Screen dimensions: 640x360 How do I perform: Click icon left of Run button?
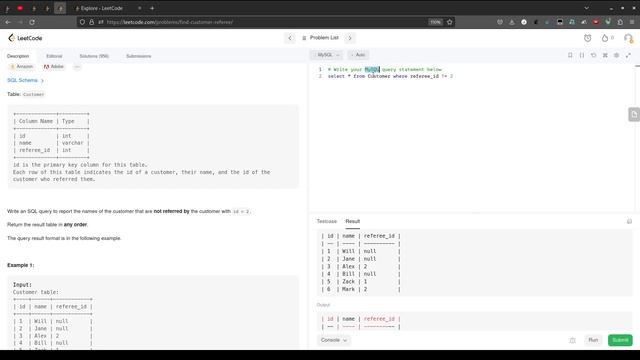pyautogui.click(x=573, y=340)
